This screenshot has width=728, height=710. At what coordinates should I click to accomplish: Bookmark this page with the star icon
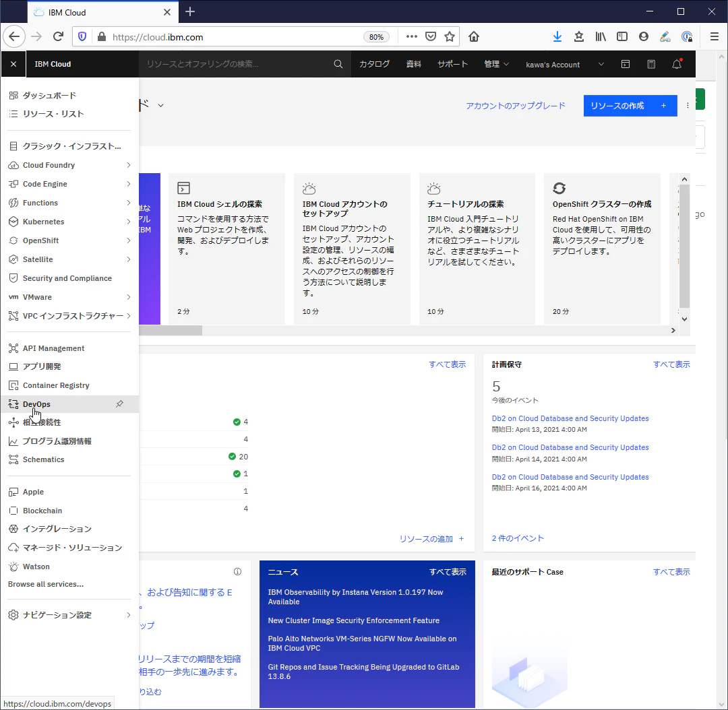coord(450,36)
